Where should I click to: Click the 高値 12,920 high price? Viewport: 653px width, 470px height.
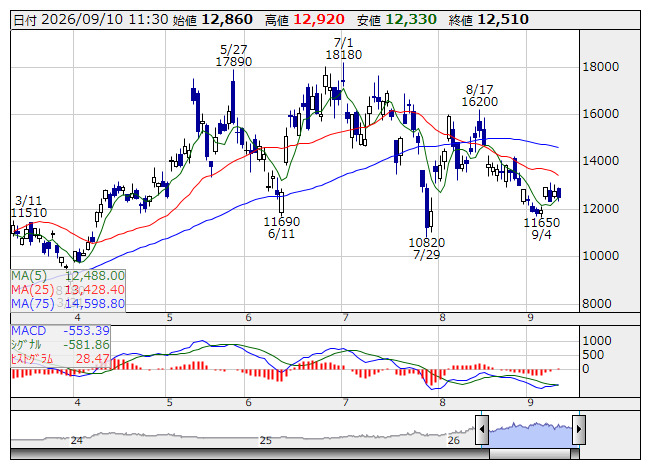[x=305, y=20]
